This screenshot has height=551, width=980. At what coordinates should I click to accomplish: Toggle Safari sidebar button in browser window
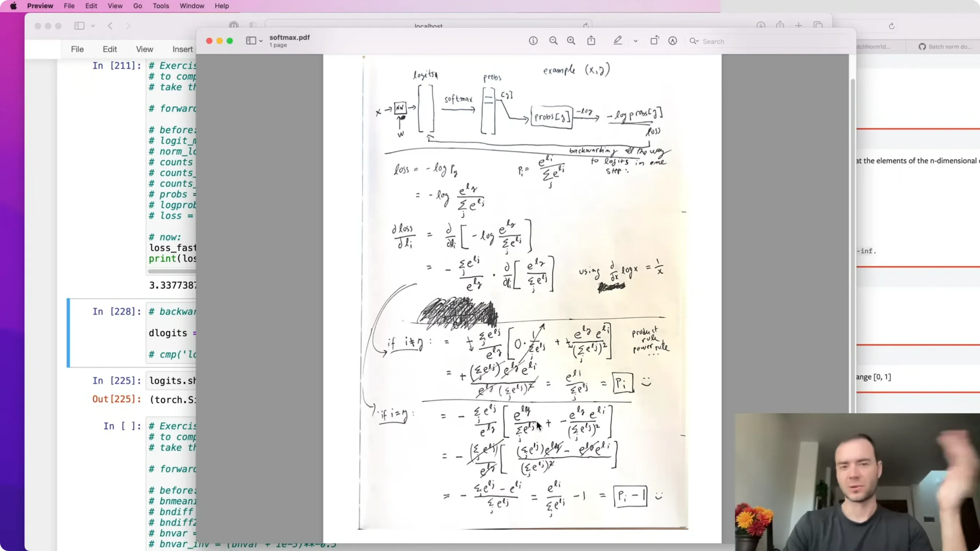point(79,26)
